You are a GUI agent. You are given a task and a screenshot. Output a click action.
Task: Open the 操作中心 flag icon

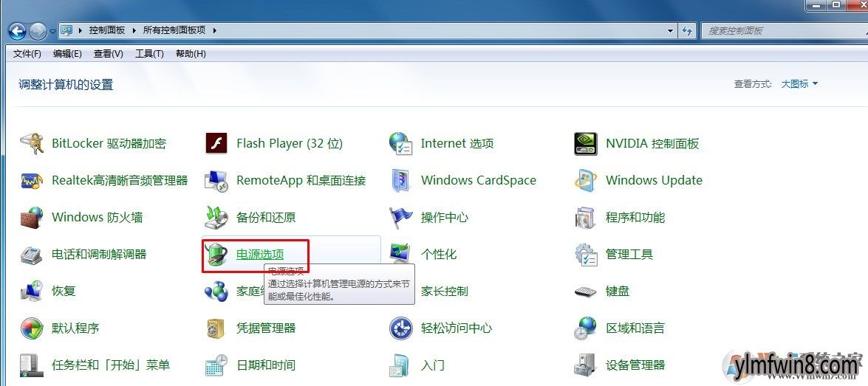[401, 217]
